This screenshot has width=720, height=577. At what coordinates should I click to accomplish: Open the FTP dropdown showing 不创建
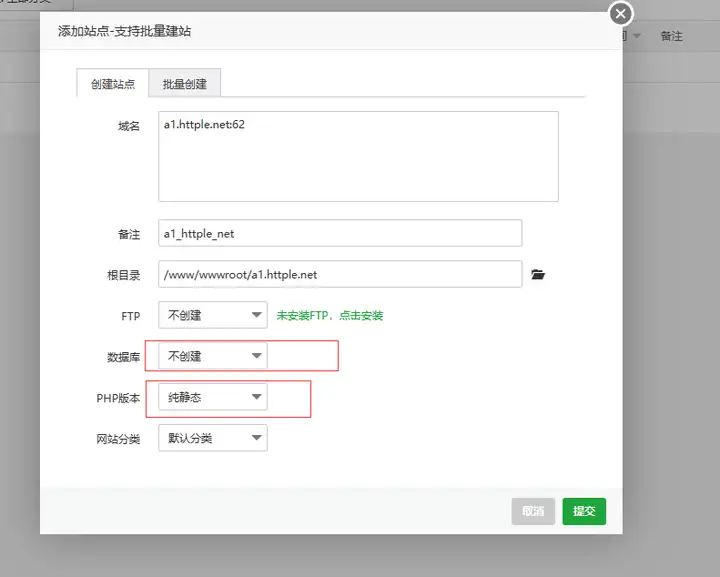(x=213, y=315)
